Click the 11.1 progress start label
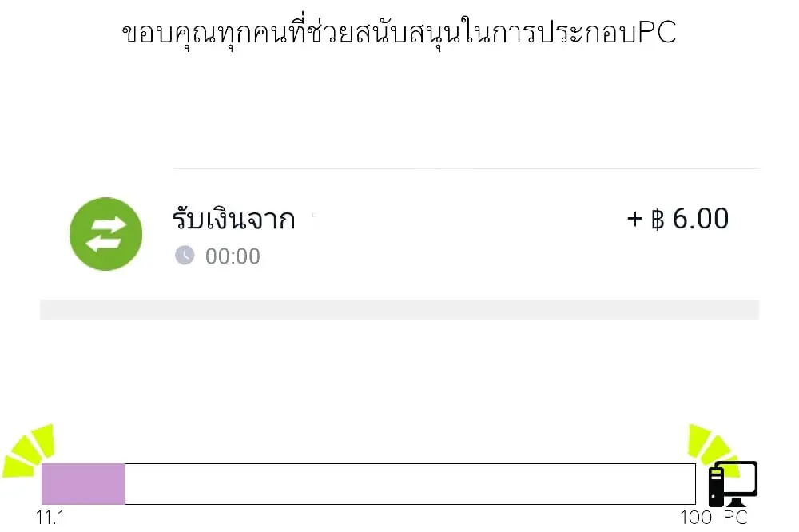This screenshot has width=799, height=532. coord(50,518)
